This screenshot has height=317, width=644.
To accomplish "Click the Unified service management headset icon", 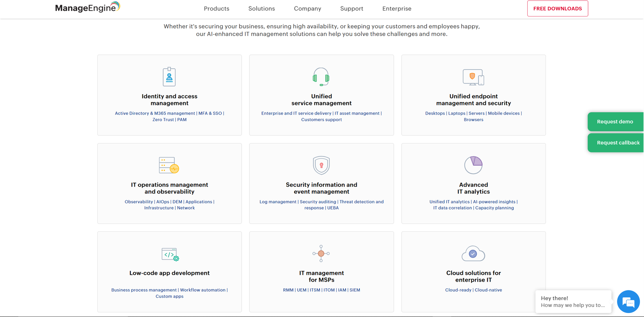I will point(321,77).
